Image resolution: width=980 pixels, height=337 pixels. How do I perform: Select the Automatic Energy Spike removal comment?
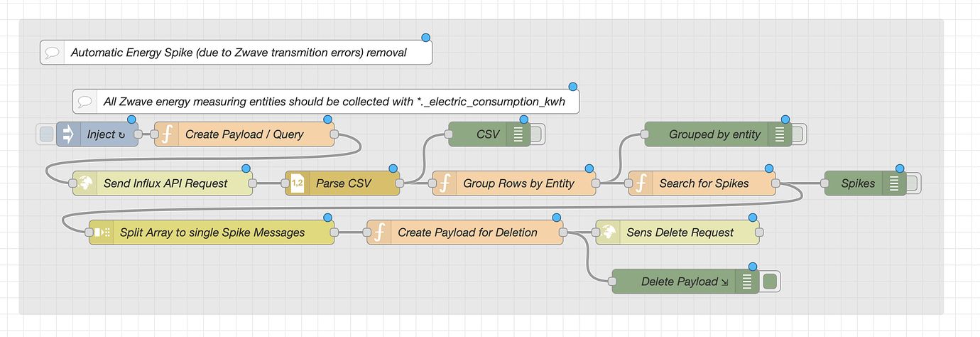click(238, 53)
